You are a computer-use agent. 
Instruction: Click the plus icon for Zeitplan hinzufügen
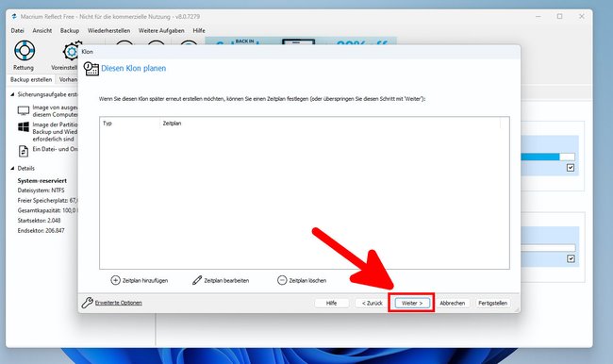pyautogui.click(x=115, y=280)
